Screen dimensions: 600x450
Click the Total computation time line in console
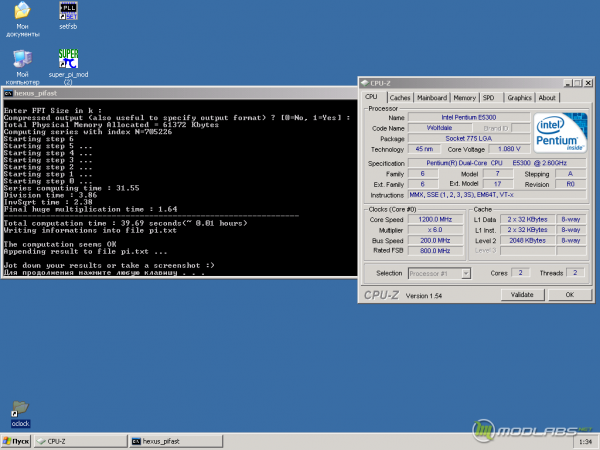pyautogui.click(x=126, y=223)
